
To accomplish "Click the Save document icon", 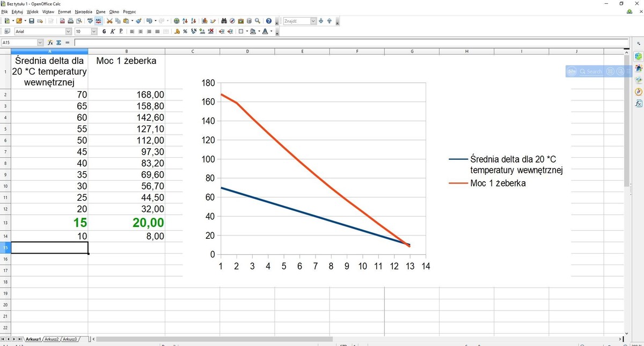I will coord(32,21).
